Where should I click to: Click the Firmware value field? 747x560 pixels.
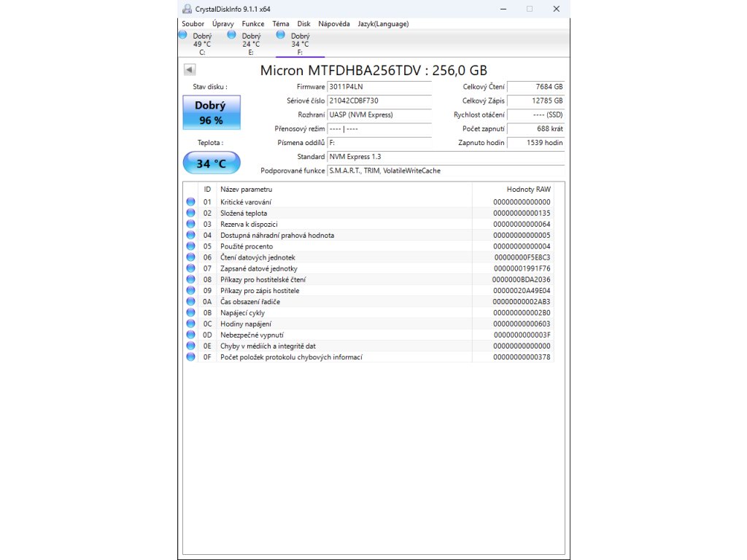click(379, 87)
